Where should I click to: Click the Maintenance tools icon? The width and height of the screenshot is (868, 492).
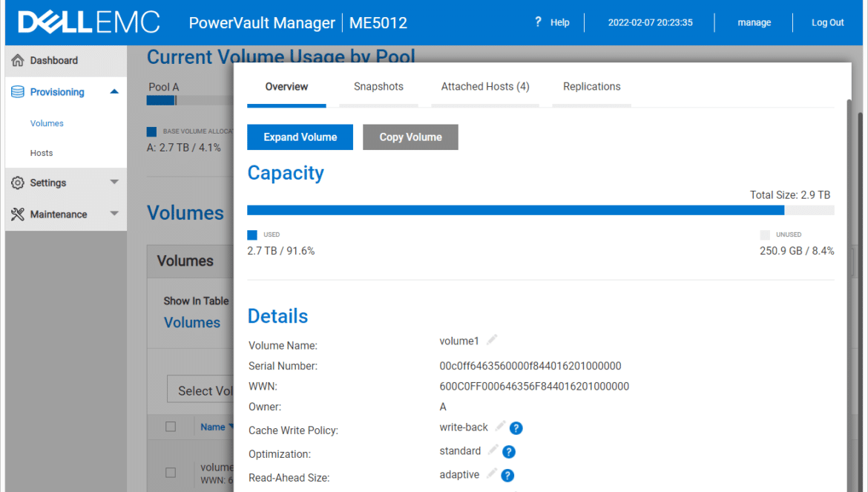pyautogui.click(x=18, y=214)
